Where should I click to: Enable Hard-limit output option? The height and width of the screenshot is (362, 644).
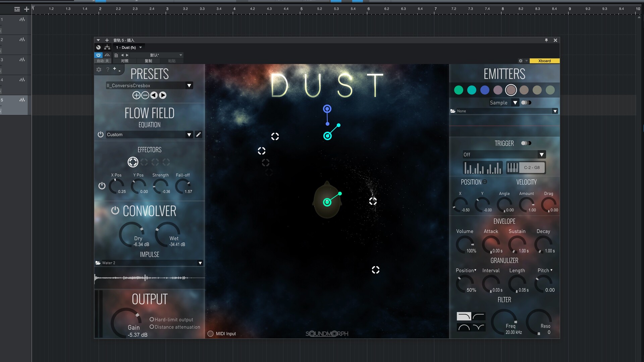(x=152, y=319)
